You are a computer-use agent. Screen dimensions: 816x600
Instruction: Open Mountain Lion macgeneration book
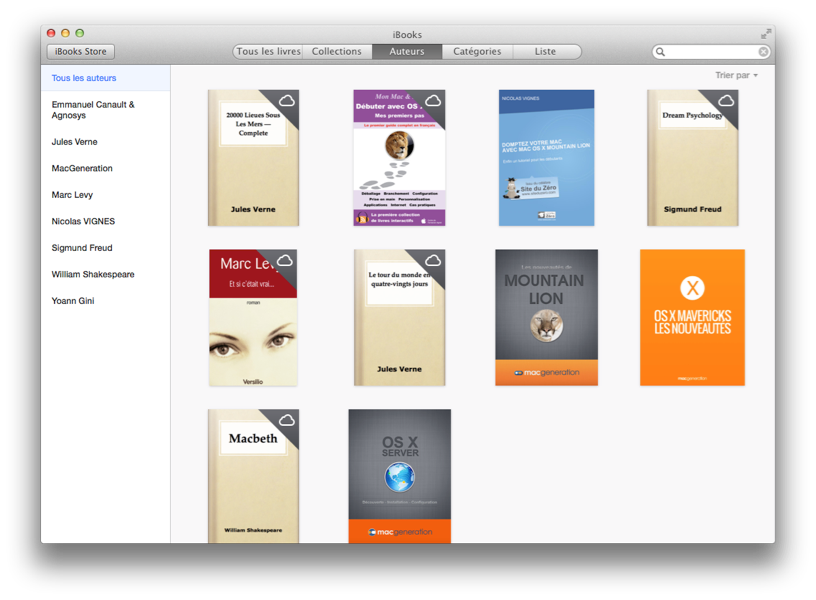click(546, 317)
